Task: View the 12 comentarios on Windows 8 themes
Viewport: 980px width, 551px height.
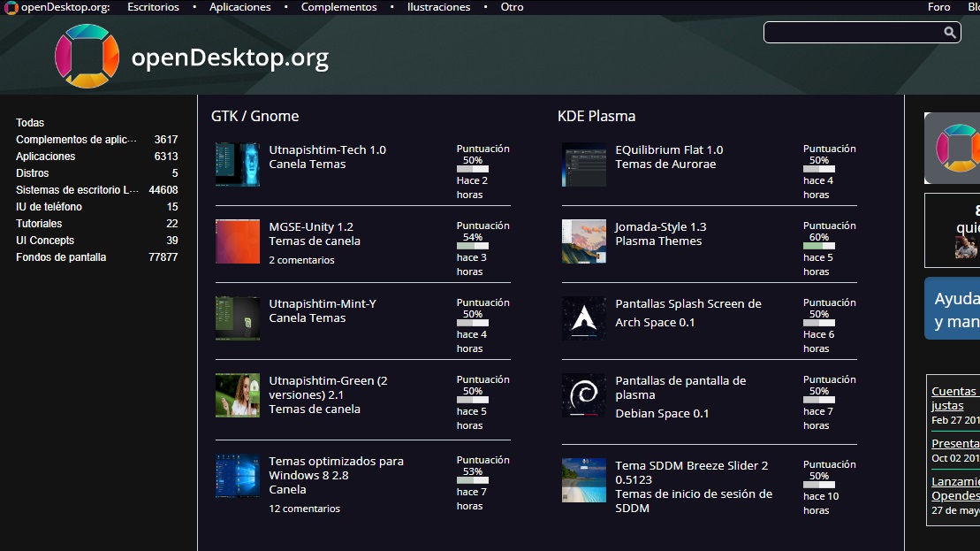Action: [304, 509]
